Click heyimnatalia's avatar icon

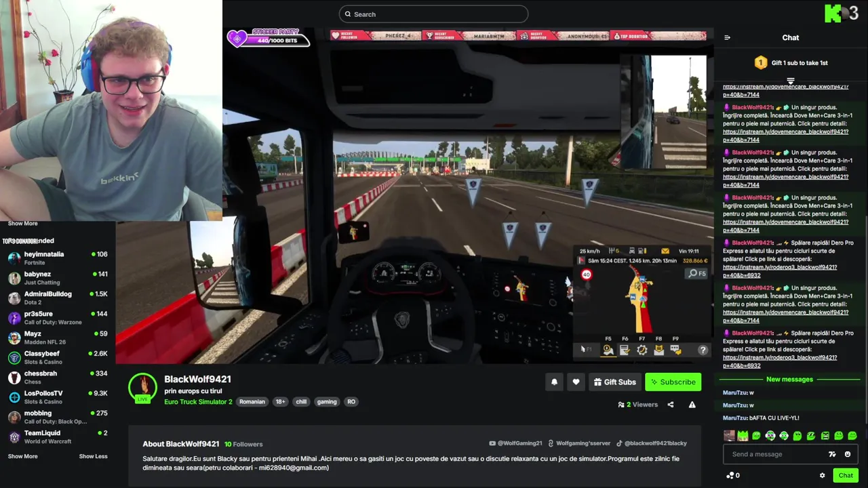tap(14, 258)
